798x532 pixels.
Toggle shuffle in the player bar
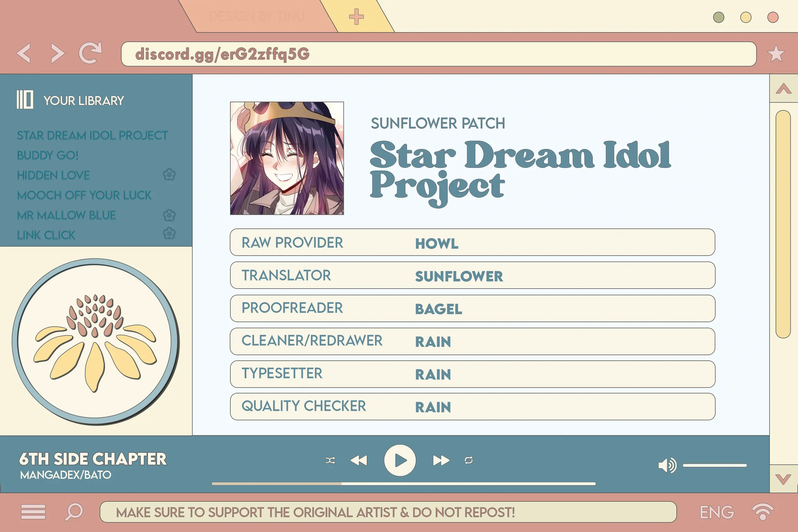[x=330, y=460]
